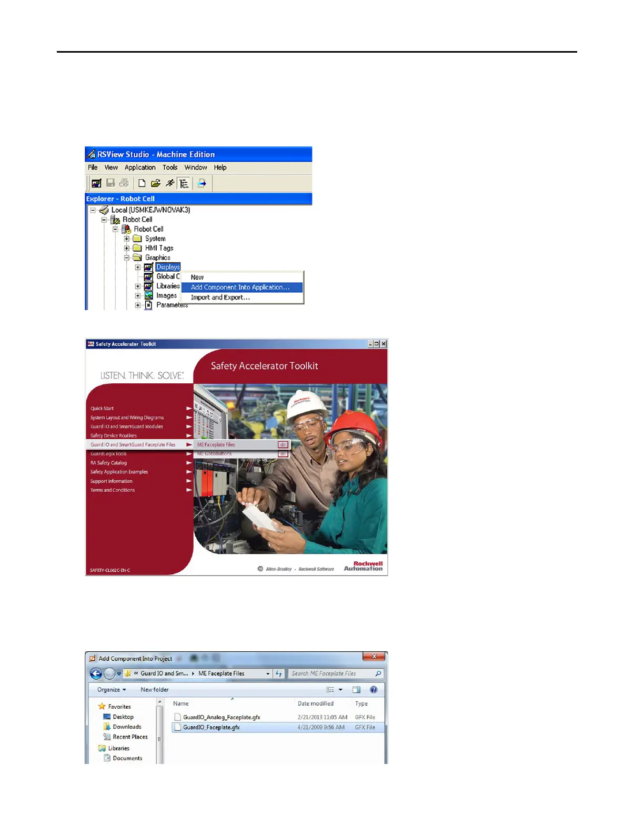This screenshot has height=834, width=644.
Task: Click the Search ME Faceplate Files field
Action: (x=336, y=673)
